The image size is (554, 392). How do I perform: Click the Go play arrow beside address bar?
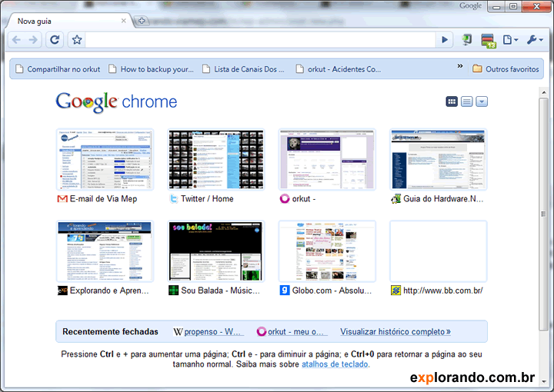445,40
